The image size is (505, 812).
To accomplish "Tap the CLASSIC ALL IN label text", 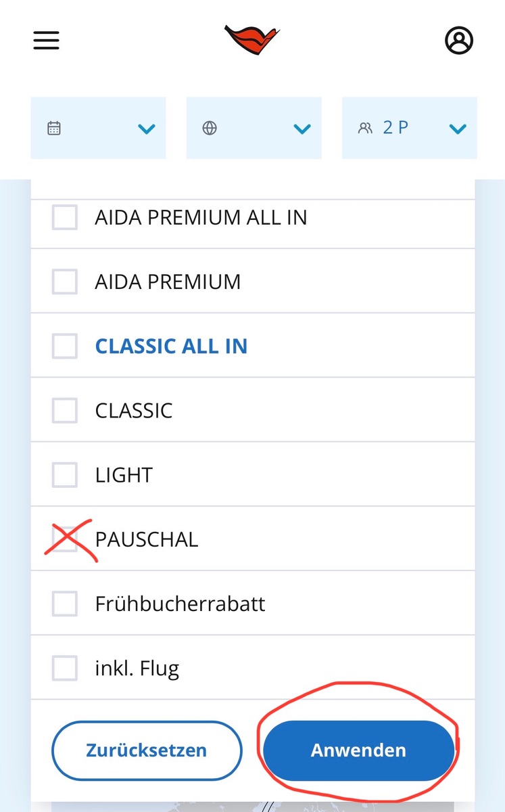I will click(x=171, y=346).
